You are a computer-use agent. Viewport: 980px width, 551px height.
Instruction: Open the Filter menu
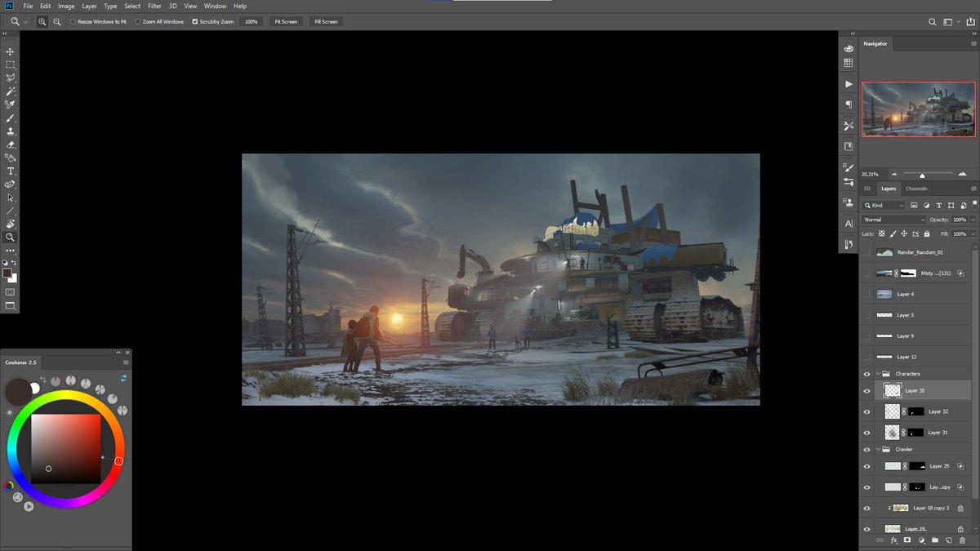point(154,6)
